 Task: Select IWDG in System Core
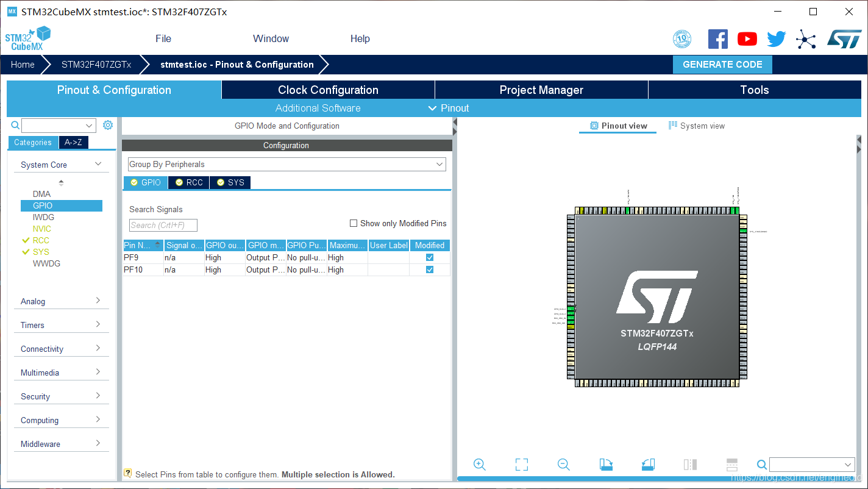pos(43,217)
